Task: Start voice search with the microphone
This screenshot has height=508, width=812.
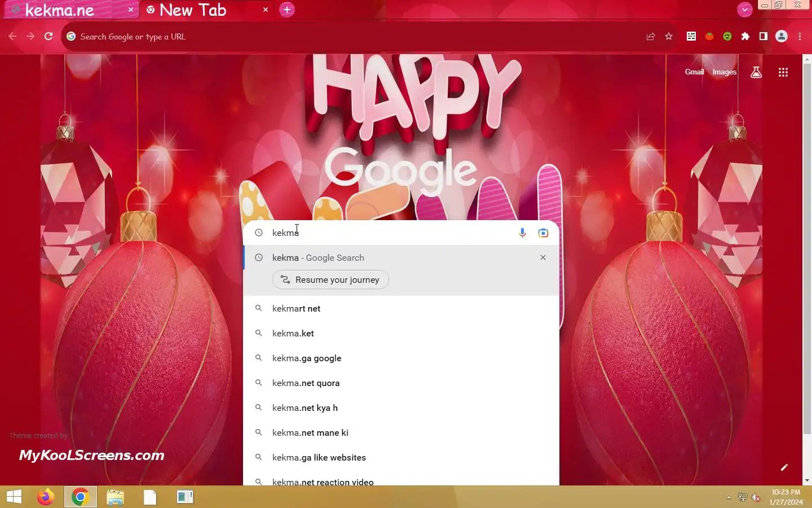Action: (x=522, y=233)
